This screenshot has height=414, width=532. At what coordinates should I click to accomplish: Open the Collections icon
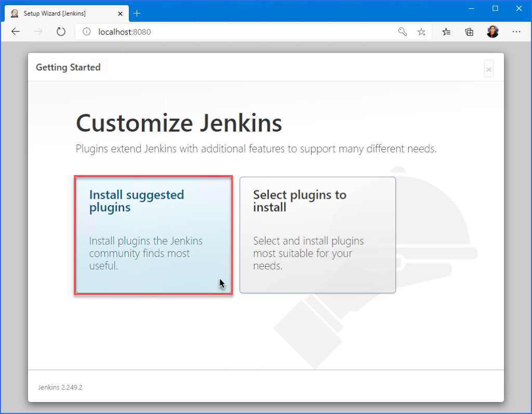coord(469,32)
